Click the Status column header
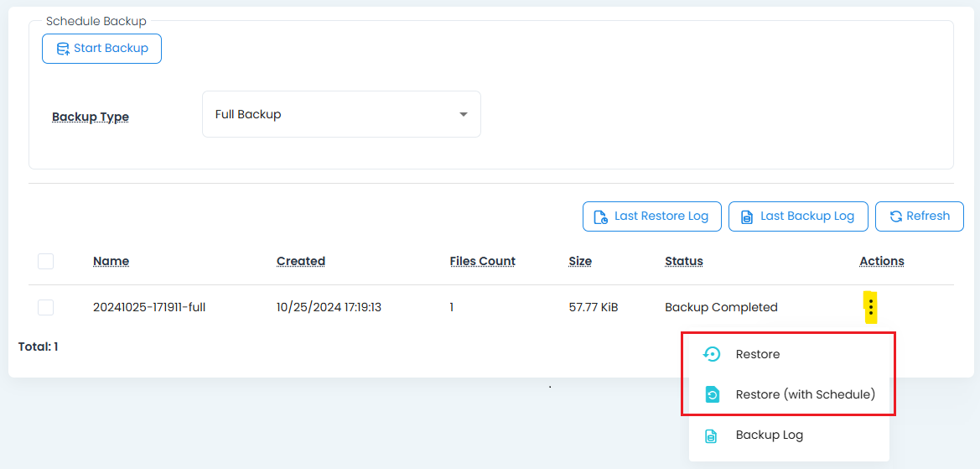 pyautogui.click(x=683, y=261)
